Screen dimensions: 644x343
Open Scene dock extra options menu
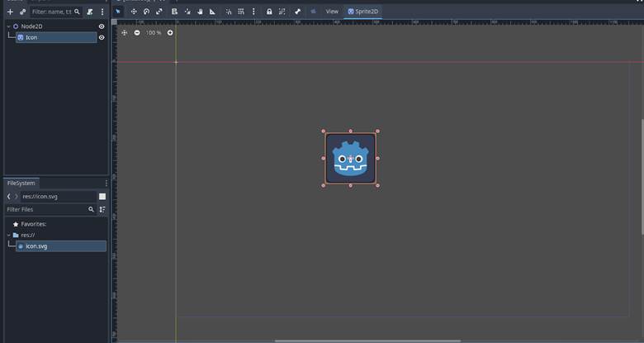102,12
